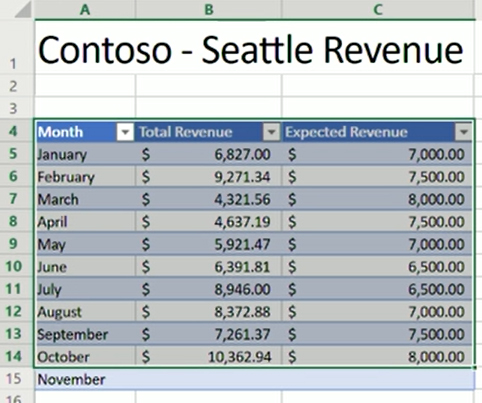Select the November cell

[85, 379]
